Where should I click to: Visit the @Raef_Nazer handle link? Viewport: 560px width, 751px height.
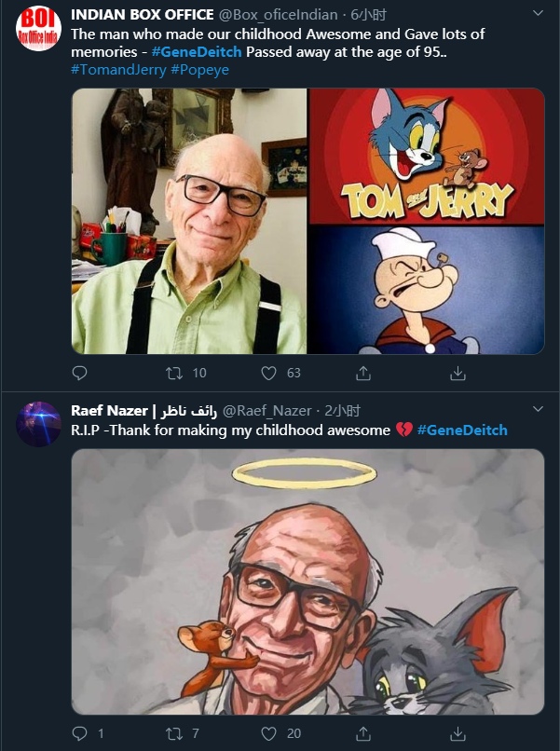click(x=271, y=411)
